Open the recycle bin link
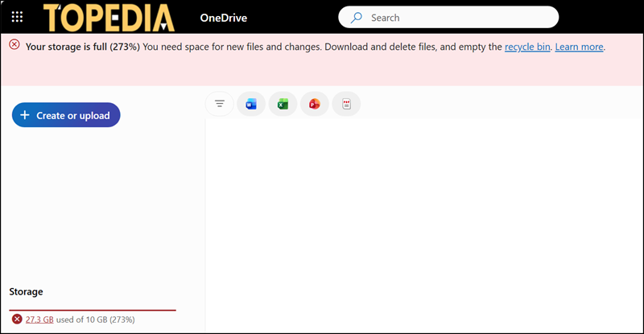644x334 pixels. 527,47
